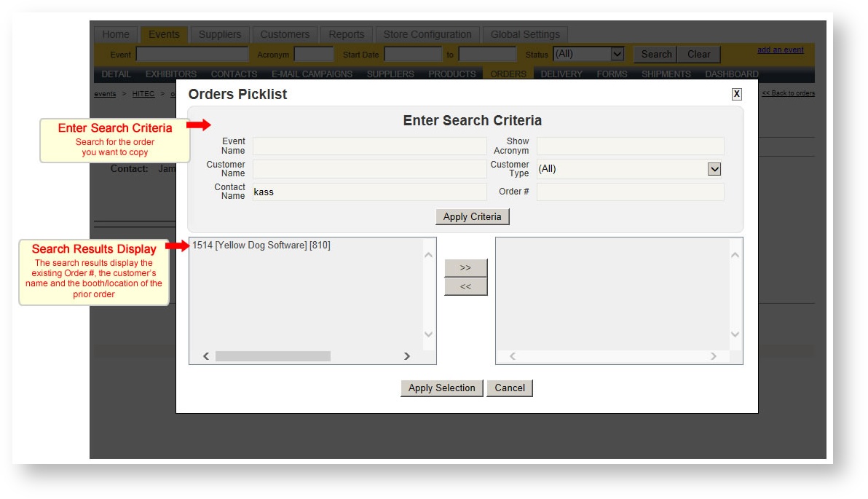868x499 pixels.
Task: Expand the Customer Type dropdown
Action: [714, 169]
